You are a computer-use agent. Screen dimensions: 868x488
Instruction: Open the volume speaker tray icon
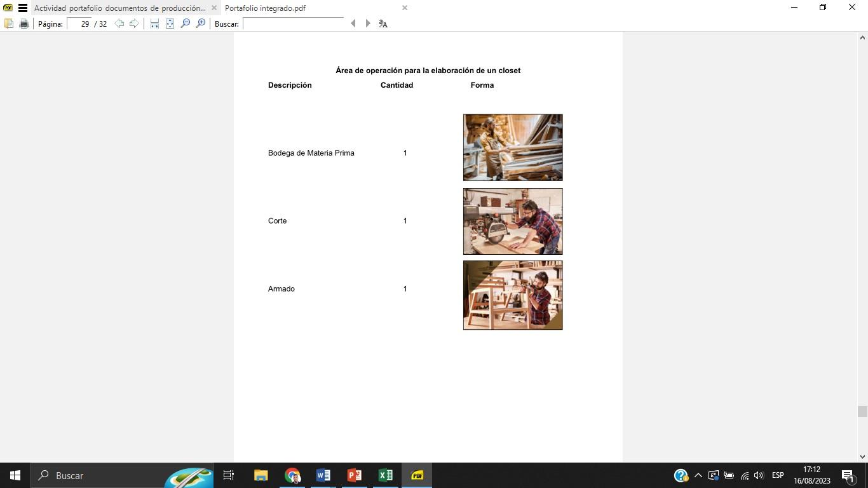(759, 475)
